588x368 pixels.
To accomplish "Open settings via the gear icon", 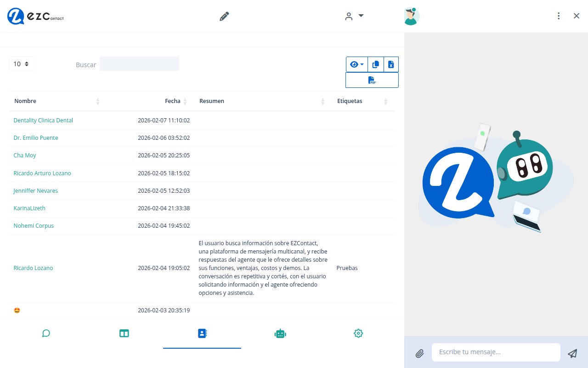I will (x=358, y=333).
